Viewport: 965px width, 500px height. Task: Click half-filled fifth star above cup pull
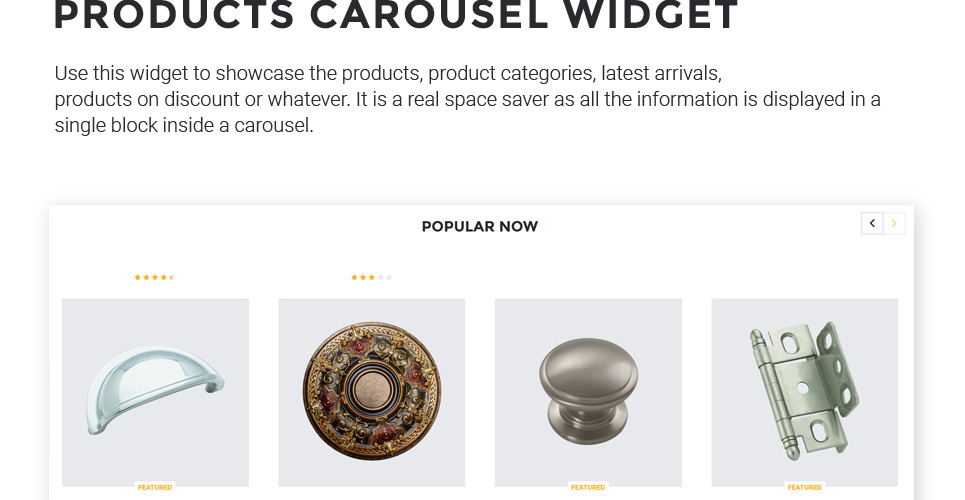(172, 277)
